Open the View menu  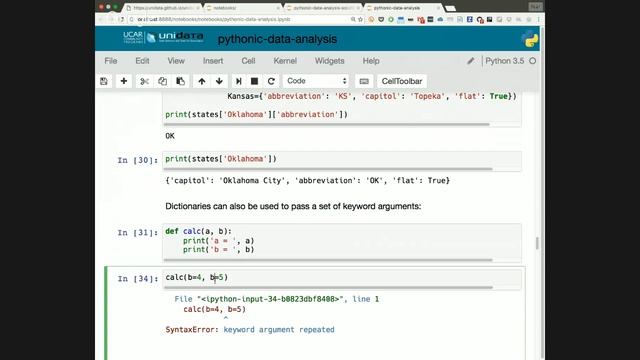pyautogui.click(x=176, y=61)
